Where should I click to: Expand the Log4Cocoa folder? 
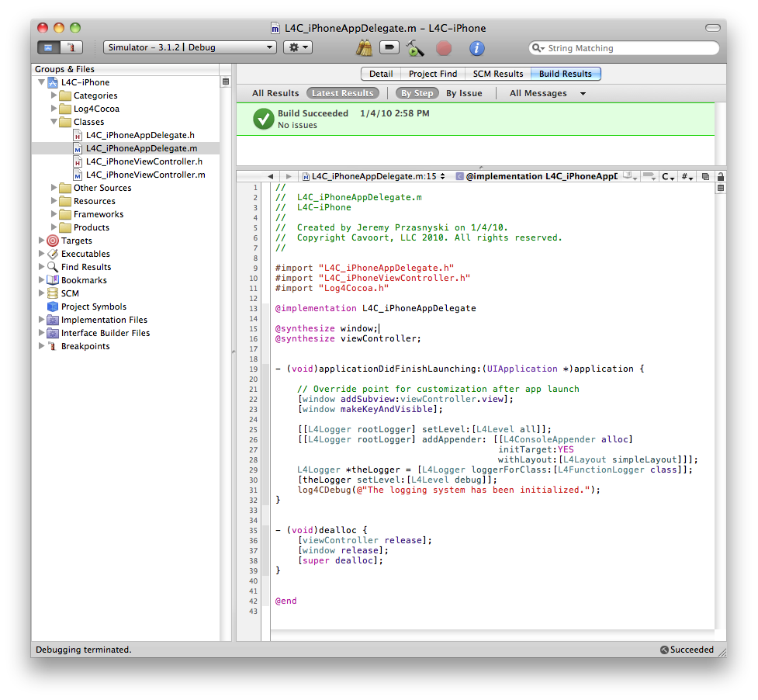click(54, 109)
